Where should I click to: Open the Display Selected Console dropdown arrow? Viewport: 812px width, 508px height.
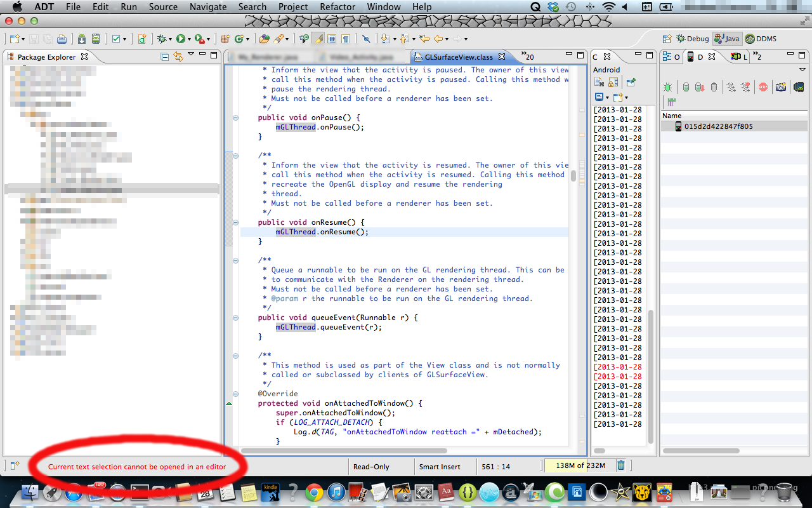click(608, 98)
